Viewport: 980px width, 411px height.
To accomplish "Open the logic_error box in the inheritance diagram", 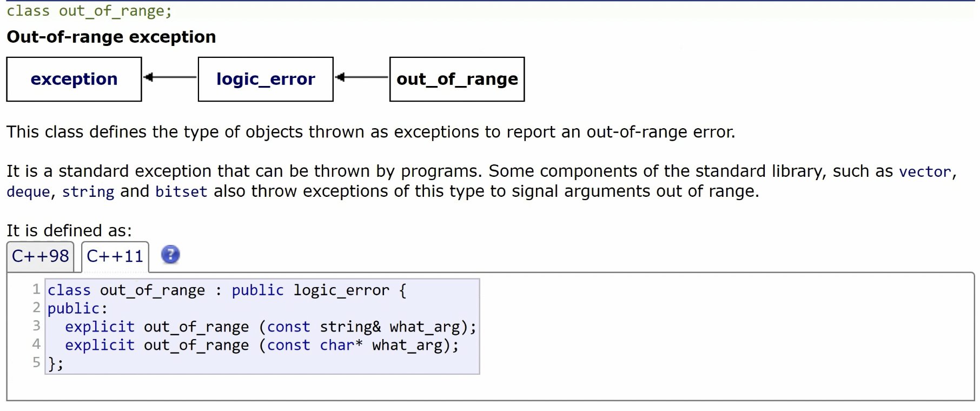I will (x=266, y=79).
